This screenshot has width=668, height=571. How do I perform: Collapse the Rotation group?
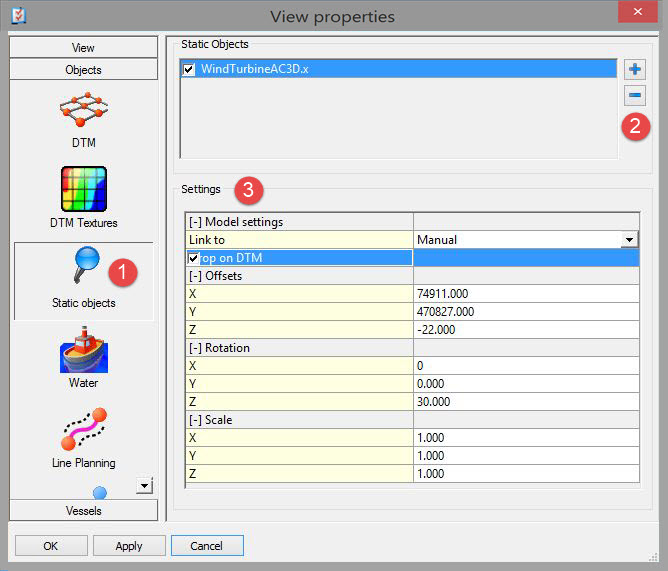195,348
